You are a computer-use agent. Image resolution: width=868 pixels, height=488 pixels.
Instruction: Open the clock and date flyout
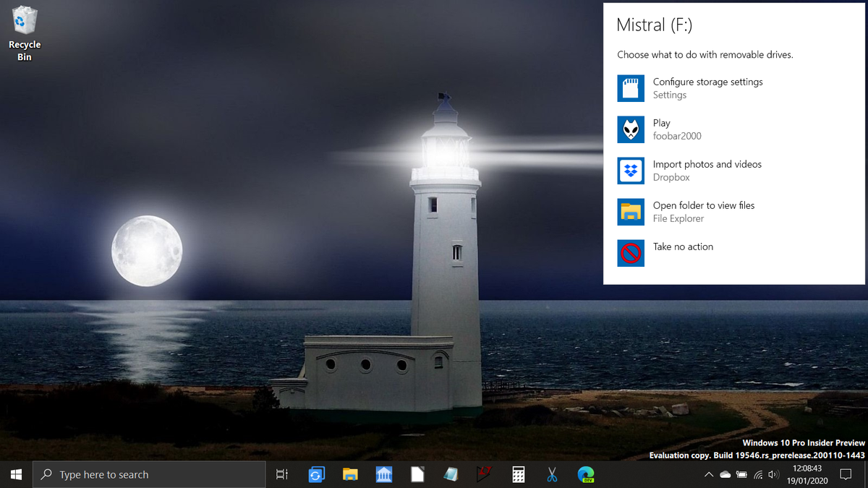coord(807,474)
